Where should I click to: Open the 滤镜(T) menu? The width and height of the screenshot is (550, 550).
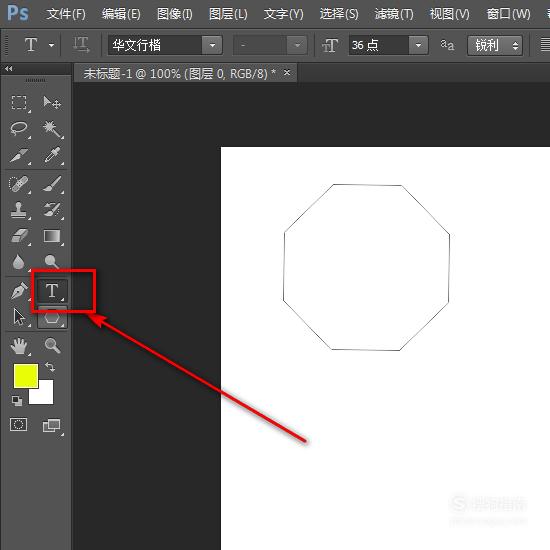point(394,14)
